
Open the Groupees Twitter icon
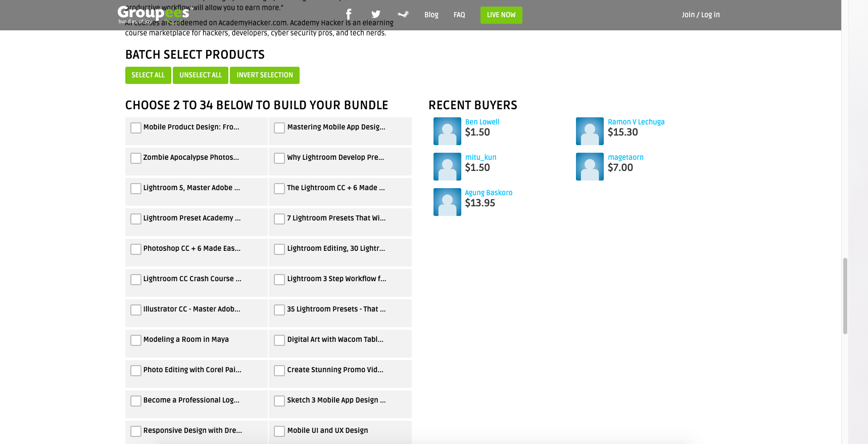[376, 15]
